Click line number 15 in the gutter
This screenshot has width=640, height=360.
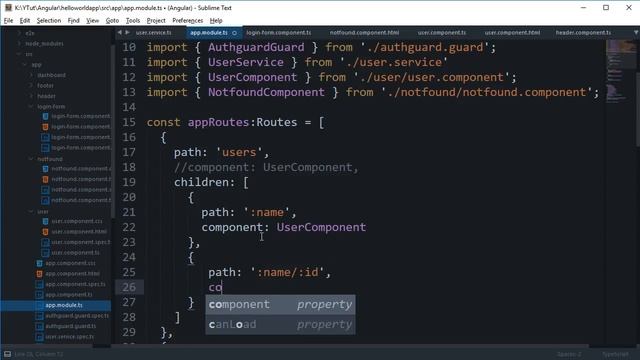pyautogui.click(x=129, y=122)
